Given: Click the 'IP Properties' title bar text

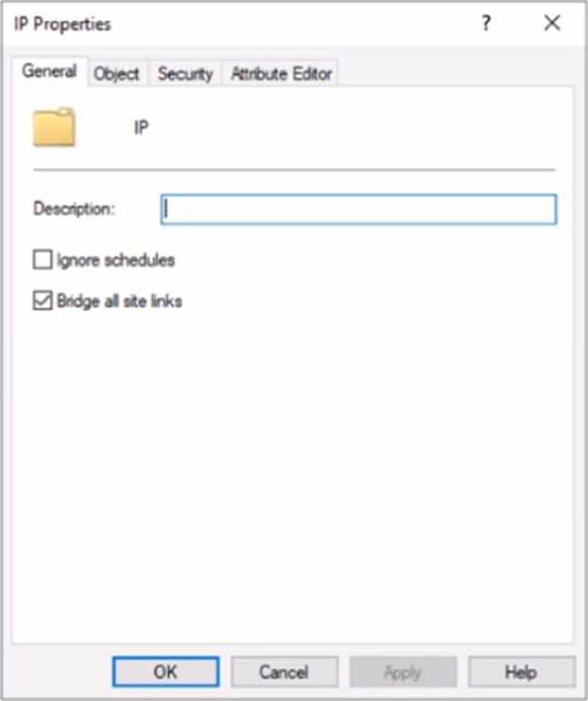Looking at the screenshot, I should (63, 24).
